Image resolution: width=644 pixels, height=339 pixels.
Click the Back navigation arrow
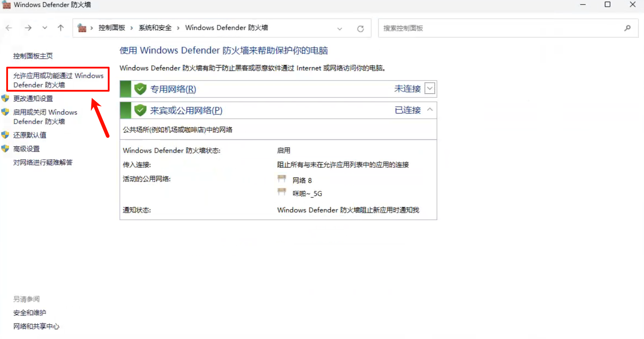(9, 28)
